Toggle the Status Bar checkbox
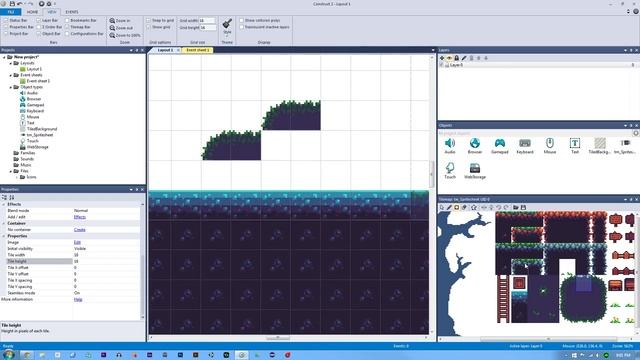 pos(6,20)
